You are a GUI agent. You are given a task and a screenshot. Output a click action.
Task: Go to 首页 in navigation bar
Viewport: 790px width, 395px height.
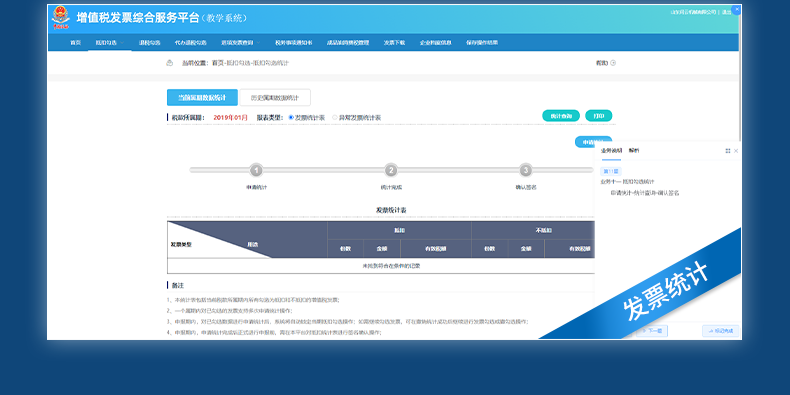pos(76,43)
